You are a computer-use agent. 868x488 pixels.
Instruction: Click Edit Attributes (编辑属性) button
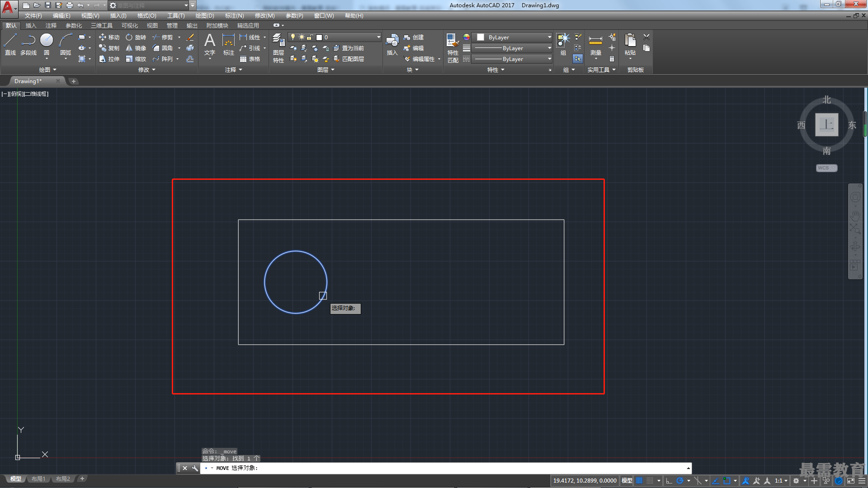(420, 59)
